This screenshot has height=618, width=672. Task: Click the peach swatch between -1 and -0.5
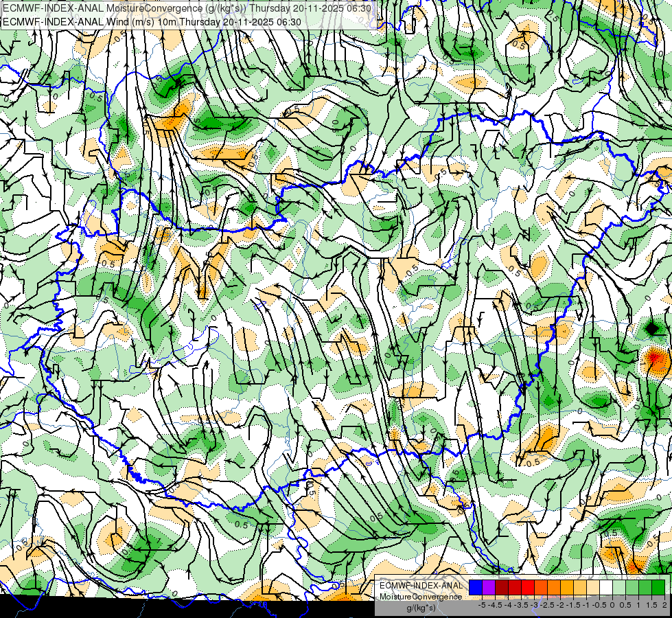pyautogui.click(x=593, y=588)
